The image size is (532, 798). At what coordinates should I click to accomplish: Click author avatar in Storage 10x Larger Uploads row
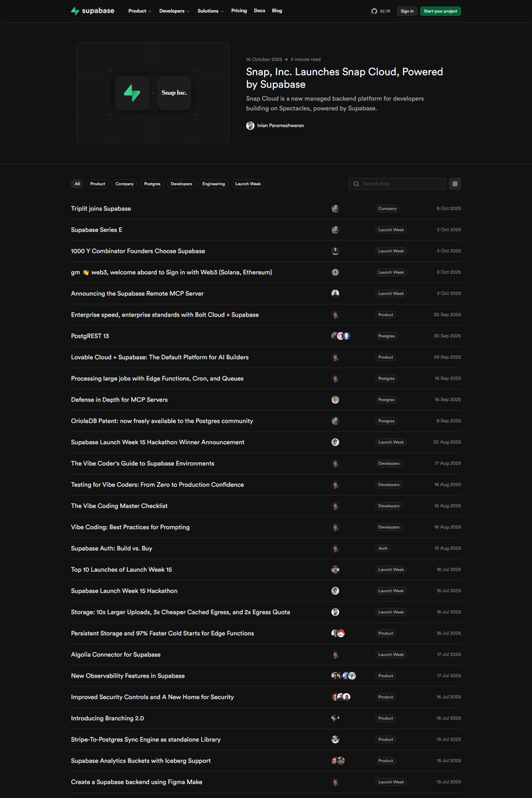335,612
